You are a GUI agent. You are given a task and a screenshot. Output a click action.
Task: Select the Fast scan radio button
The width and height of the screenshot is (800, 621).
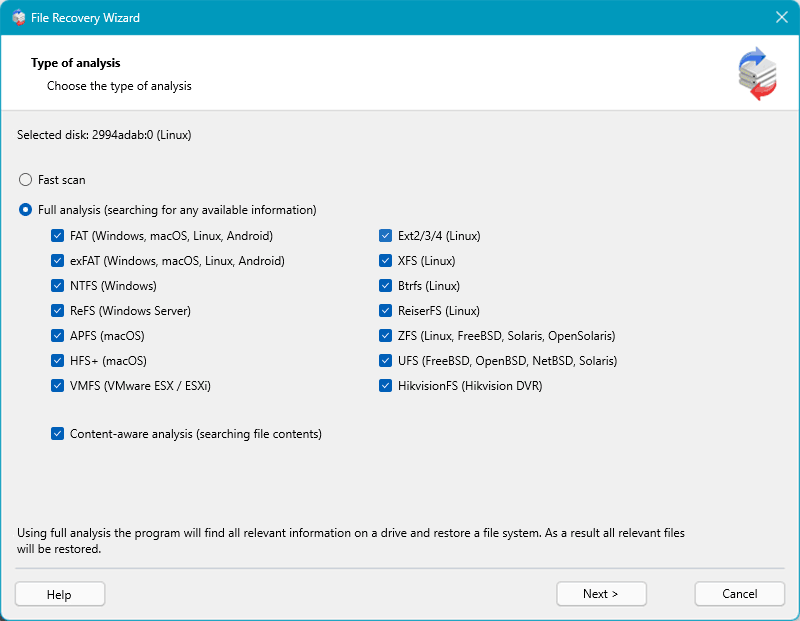(x=25, y=180)
